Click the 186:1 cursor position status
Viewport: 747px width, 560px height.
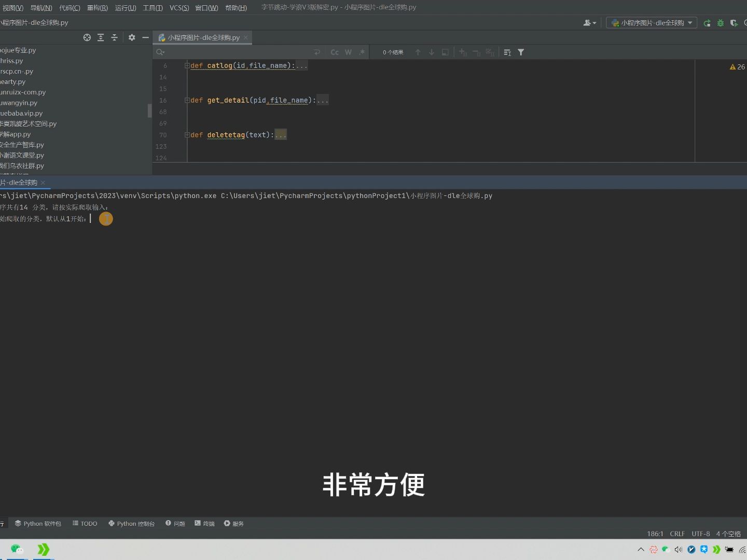[x=655, y=534]
